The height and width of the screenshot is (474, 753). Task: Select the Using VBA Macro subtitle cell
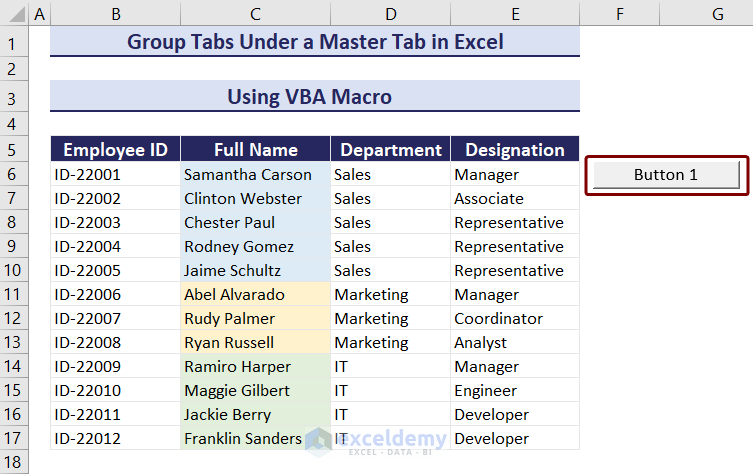coord(315,97)
